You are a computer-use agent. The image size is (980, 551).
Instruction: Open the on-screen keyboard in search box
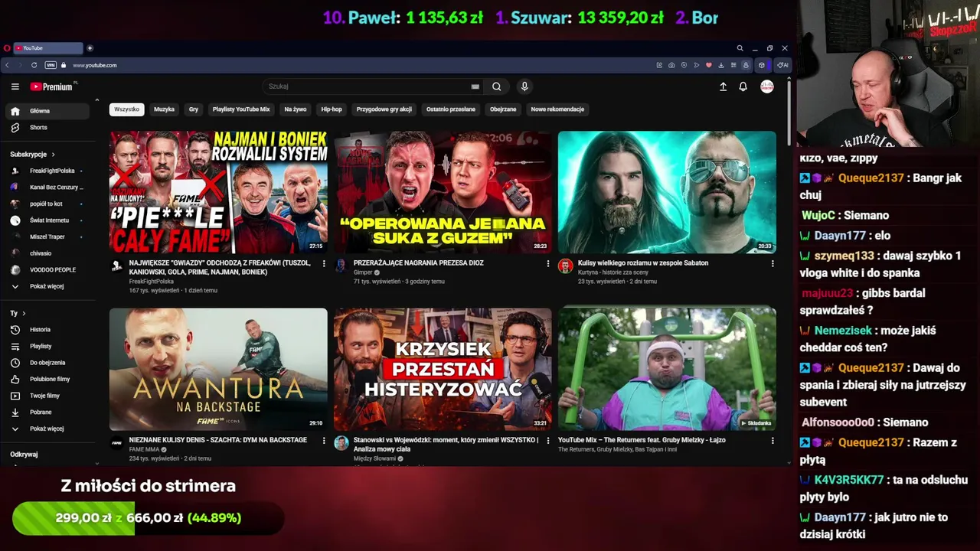[x=475, y=86]
